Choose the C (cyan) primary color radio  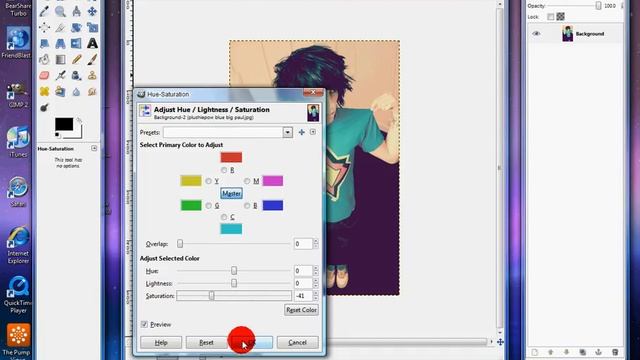coord(224,217)
